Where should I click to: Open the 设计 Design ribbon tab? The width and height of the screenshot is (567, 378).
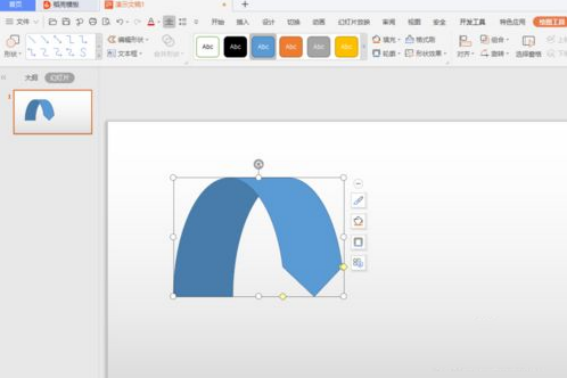(x=268, y=22)
